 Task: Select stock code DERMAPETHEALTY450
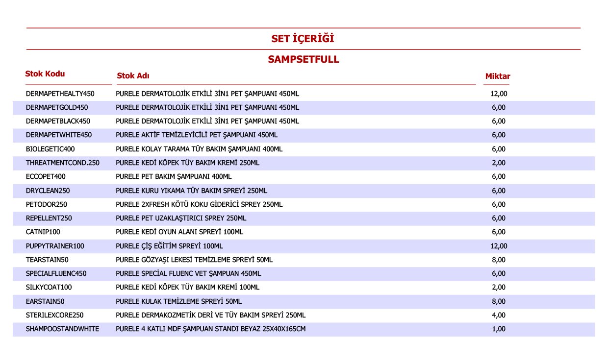(60, 94)
